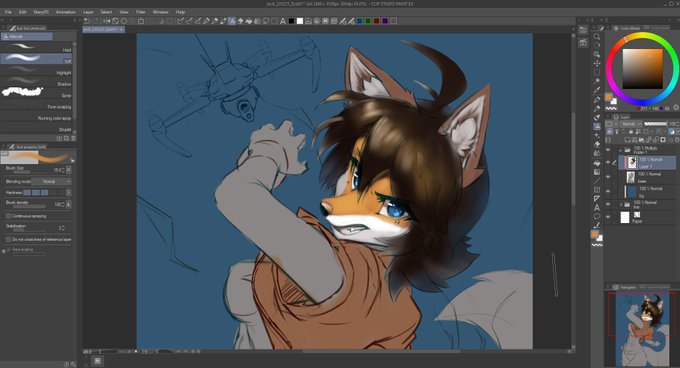The image size is (680, 368).
Task: Select the Pen tool in tool palette
Action: click(x=597, y=99)
